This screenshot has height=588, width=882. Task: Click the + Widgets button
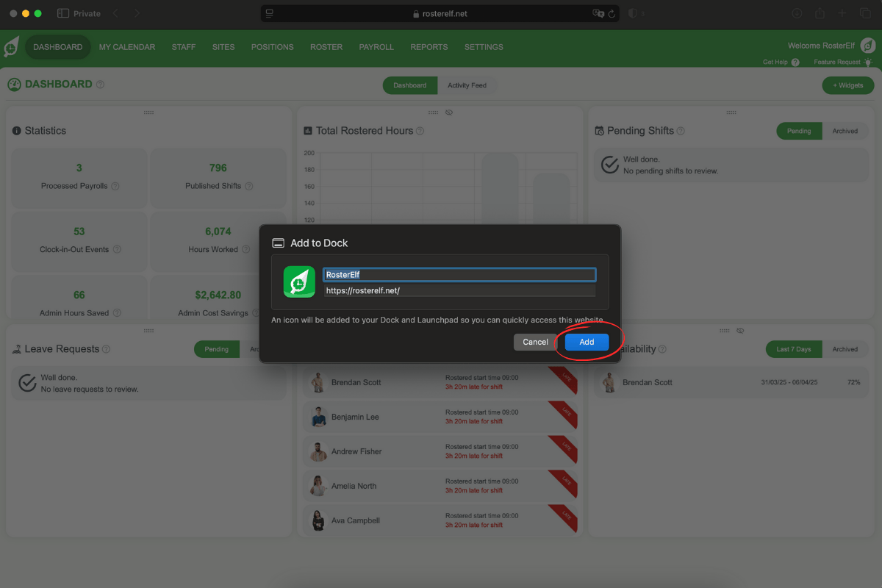(x=847, y=85)
